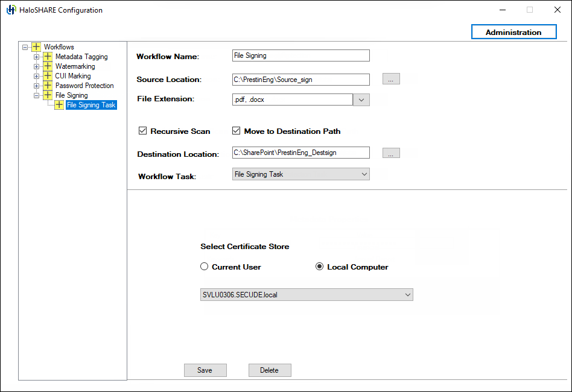
Task: Open the File Extension dropdown
Action: pos(361,99)
